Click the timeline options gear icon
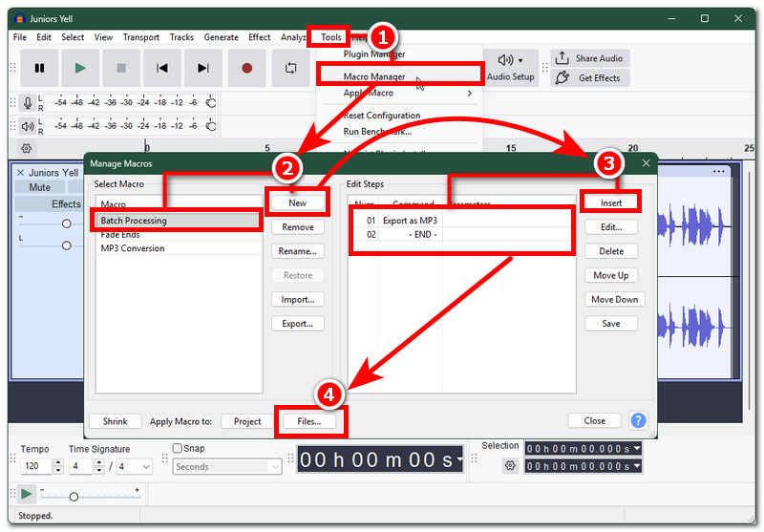 click(x=27, y=149)
